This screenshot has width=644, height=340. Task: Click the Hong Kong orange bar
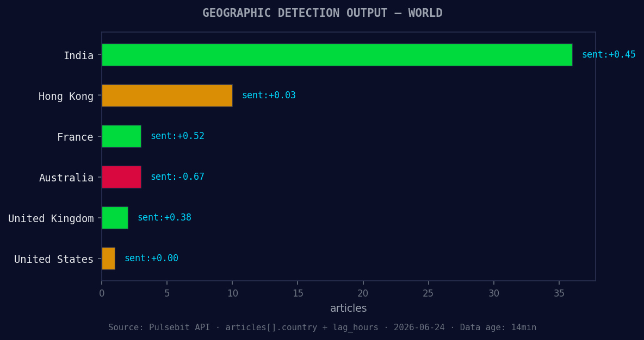coord(167,96)
